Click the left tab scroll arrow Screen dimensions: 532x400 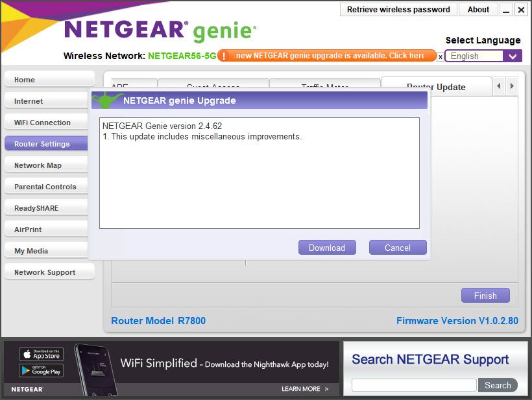coord(500,85)
